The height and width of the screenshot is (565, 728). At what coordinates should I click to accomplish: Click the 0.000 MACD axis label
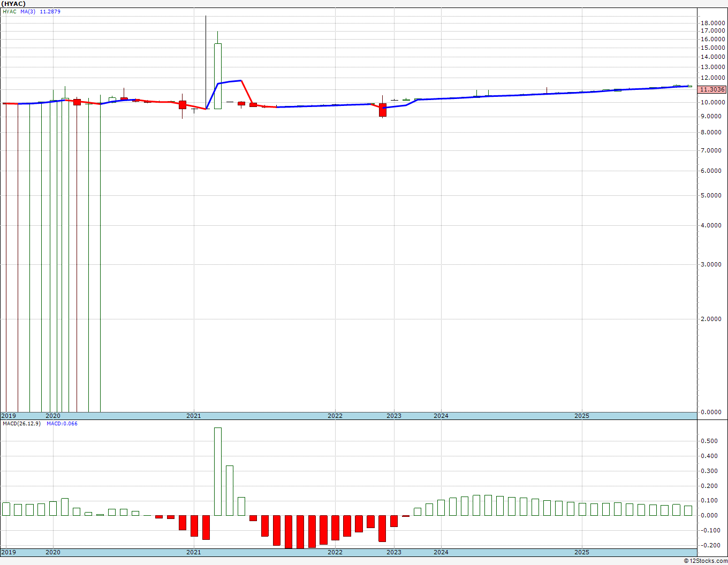click(x=709, y=515)
